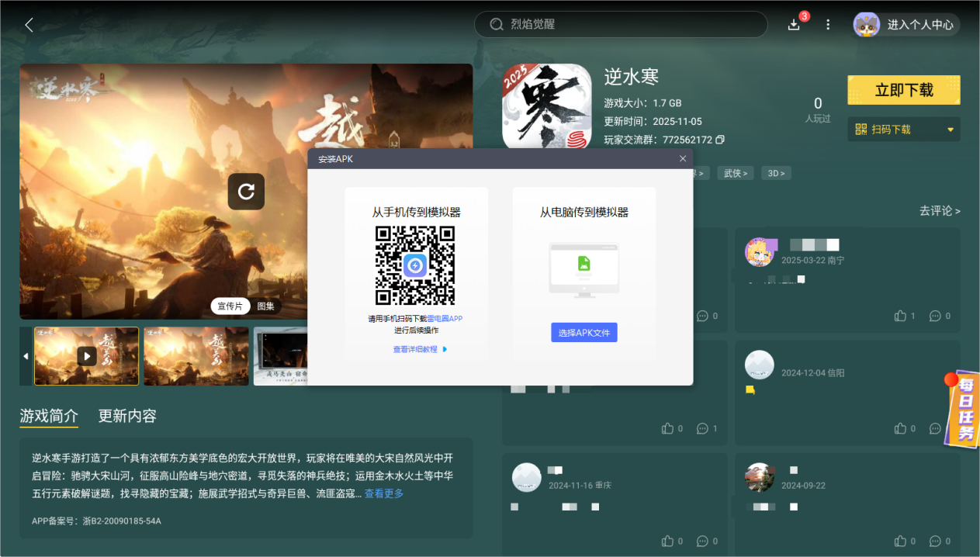Switch to the 图集 media tab
The image size is (980, 557).
[x=266, y=306]
